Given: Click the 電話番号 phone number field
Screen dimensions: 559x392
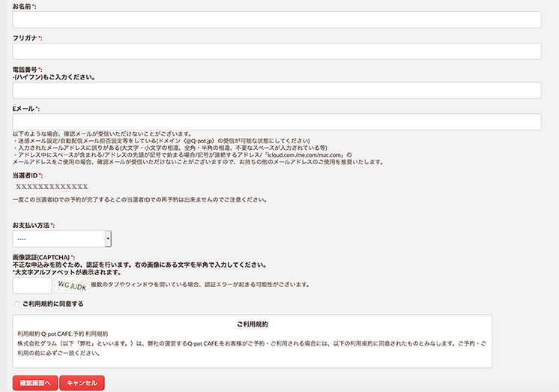Looking at the screenshot, I should (x=277, y=90).
